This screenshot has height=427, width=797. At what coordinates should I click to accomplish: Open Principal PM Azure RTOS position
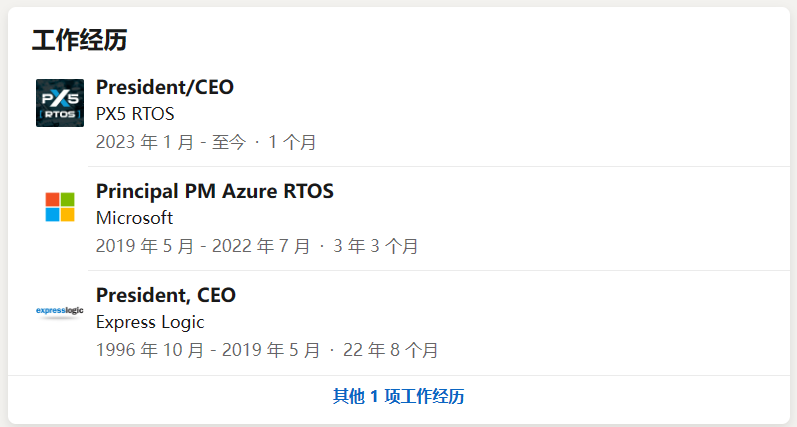[x=214, y=191]
